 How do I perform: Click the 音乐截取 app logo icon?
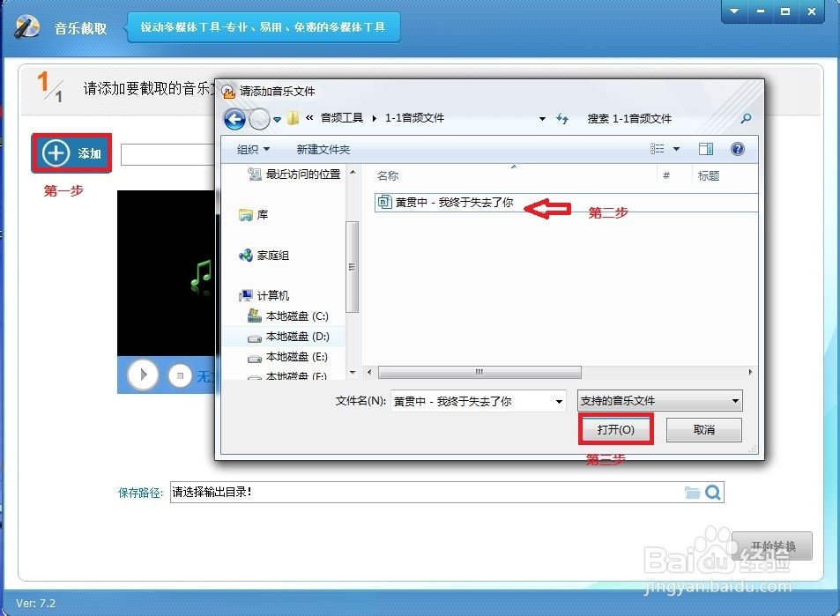(x=26, y=26)
